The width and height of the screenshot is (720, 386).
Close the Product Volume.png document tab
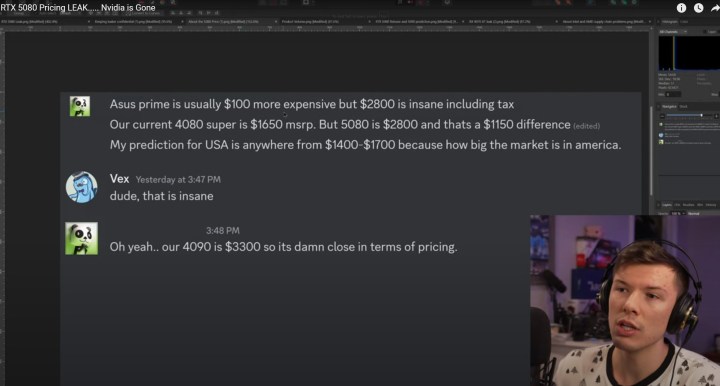pyautogui.click(x=370, y=22)
